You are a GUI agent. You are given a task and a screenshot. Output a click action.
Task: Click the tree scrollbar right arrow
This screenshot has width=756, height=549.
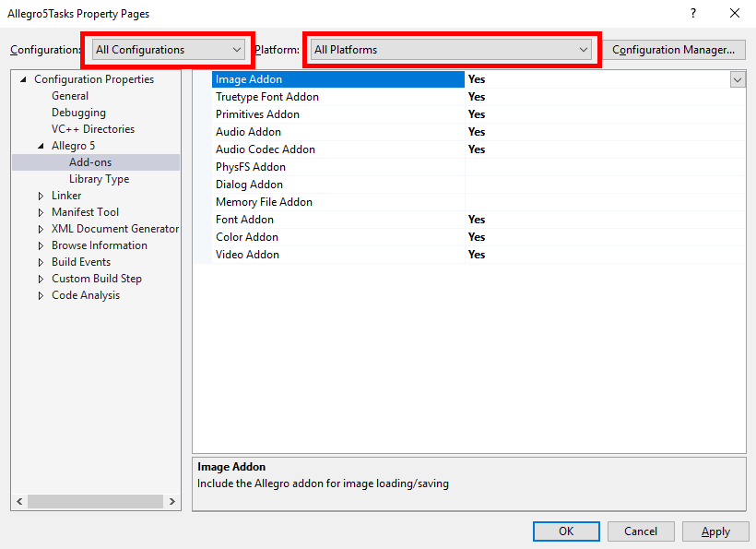(x=172, y=502)
